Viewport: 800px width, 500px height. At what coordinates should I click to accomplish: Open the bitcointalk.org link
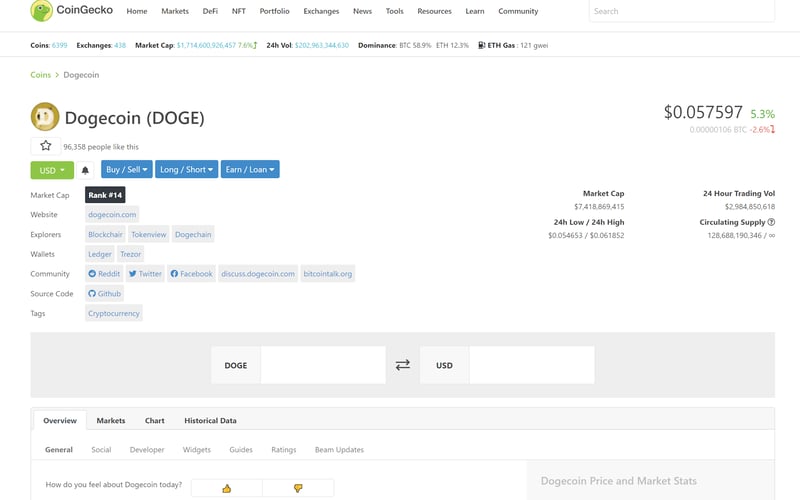coord(328,274)
